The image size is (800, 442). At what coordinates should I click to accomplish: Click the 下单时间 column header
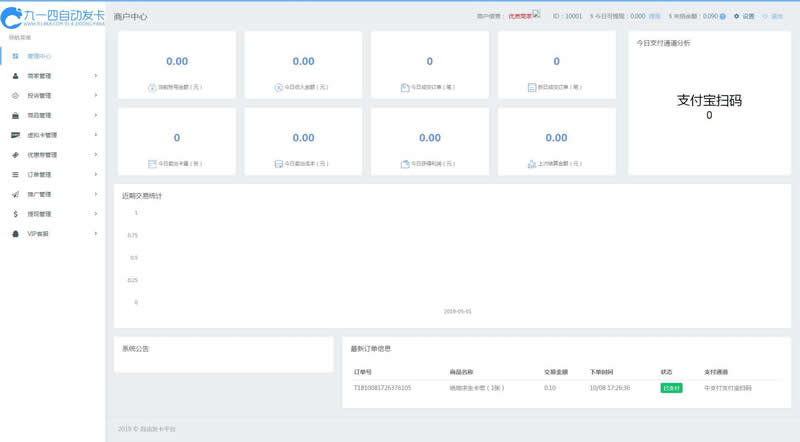[602, 372]
